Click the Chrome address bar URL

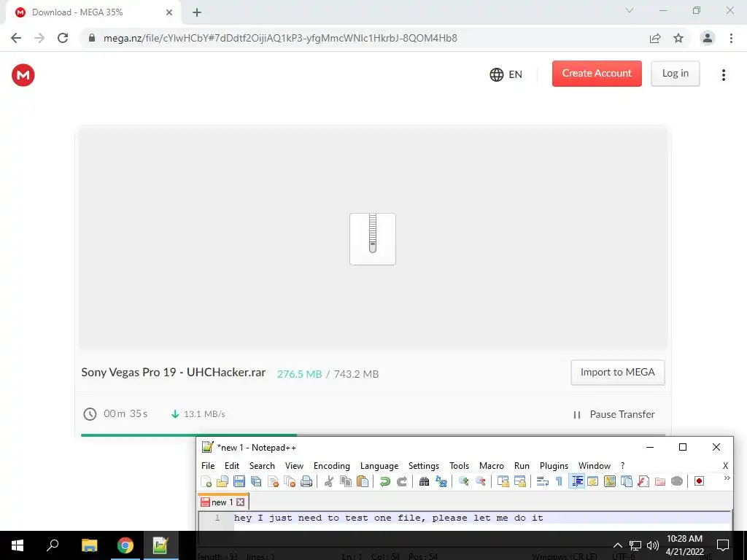(x=280, y=38)
